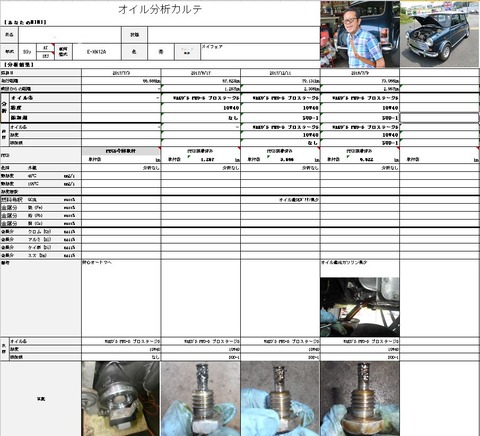Select the bold オイル名 label in the analysis block
480x436 pixels.
(x=44, y=98)
